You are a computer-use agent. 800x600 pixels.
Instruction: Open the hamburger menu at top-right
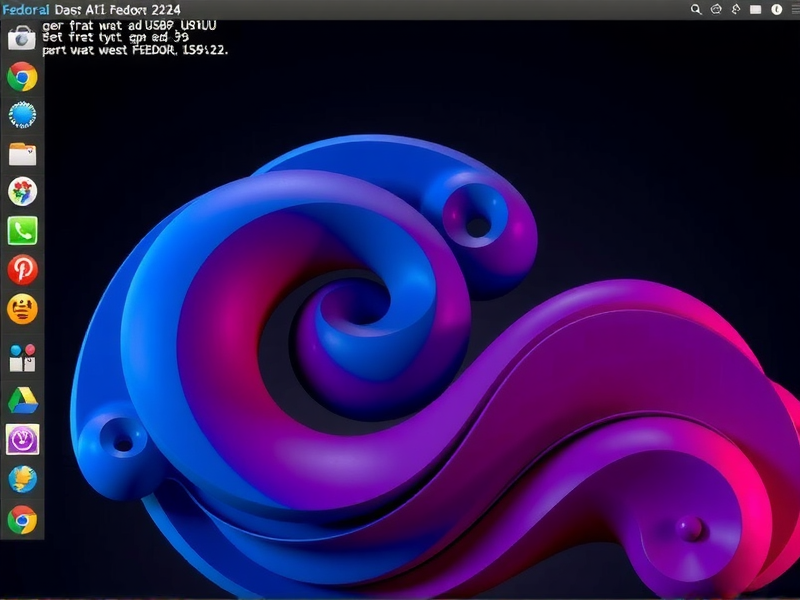click(795, 9)
